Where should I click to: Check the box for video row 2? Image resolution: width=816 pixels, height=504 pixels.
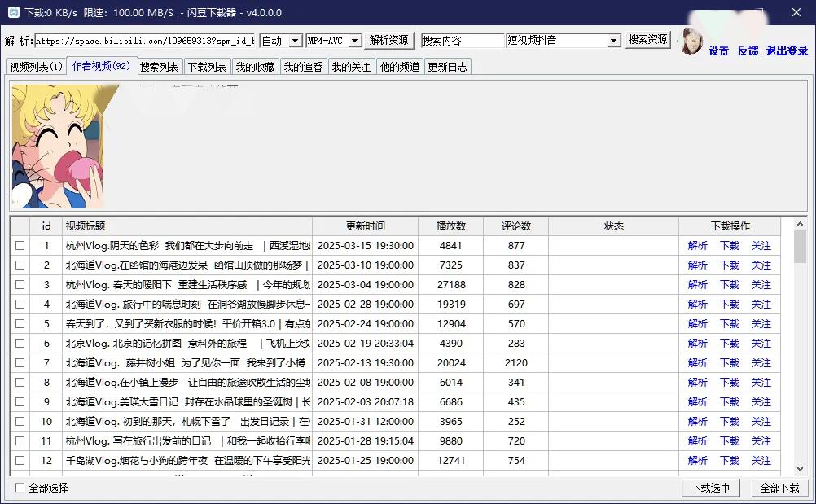pyautogui.click(x=20, y=265)
